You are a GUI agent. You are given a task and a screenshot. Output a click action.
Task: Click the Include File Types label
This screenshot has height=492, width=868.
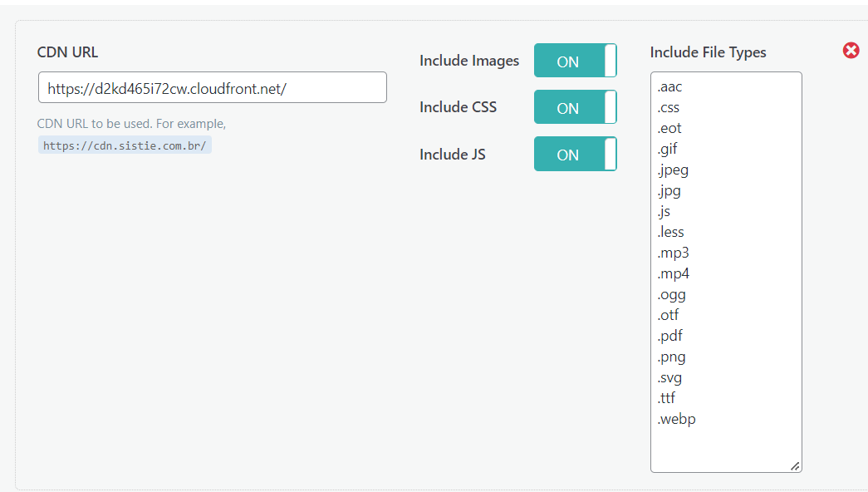[x=708, y=52]
